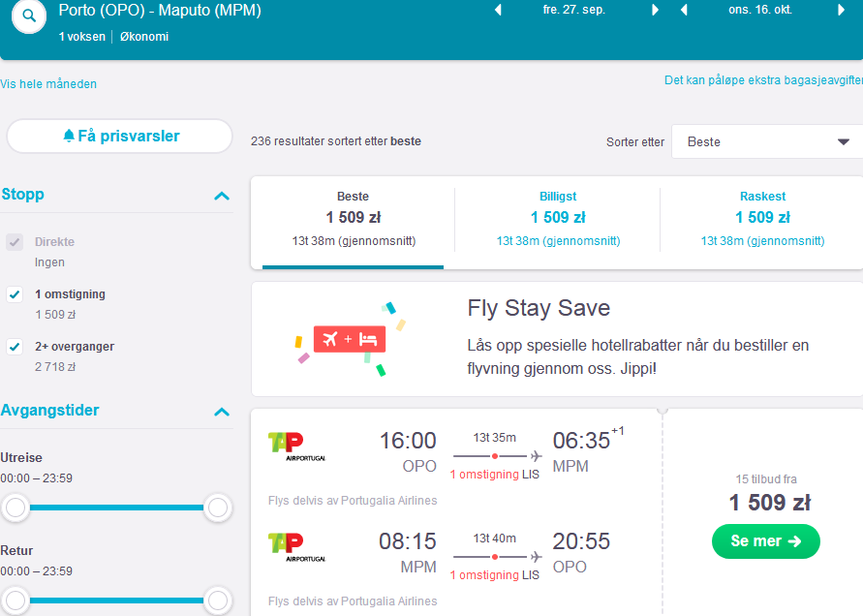Screen dimensions: 863x616
Task: Click the search magnifier icon
Action: pyautogui.click(x=29, y=15)
